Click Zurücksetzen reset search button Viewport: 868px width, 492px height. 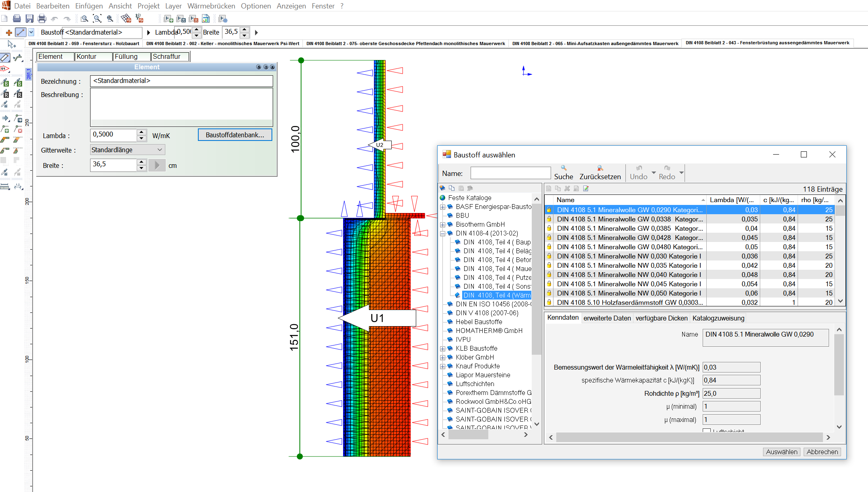600,173
